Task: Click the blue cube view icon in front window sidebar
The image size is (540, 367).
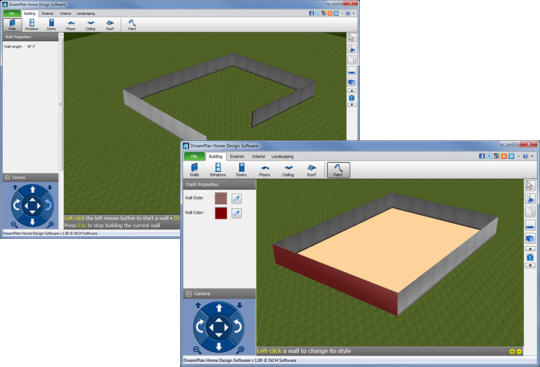Action: 530,238
